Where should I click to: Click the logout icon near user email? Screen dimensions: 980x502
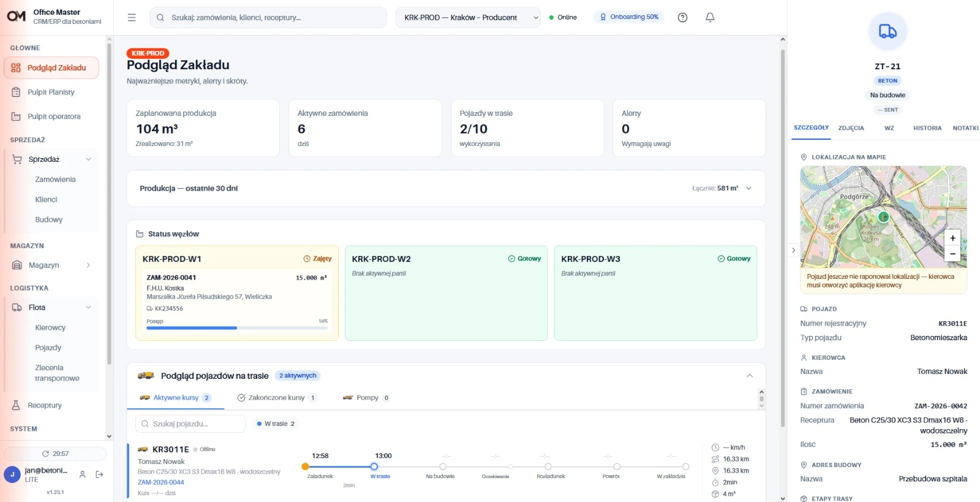point(100,474)
